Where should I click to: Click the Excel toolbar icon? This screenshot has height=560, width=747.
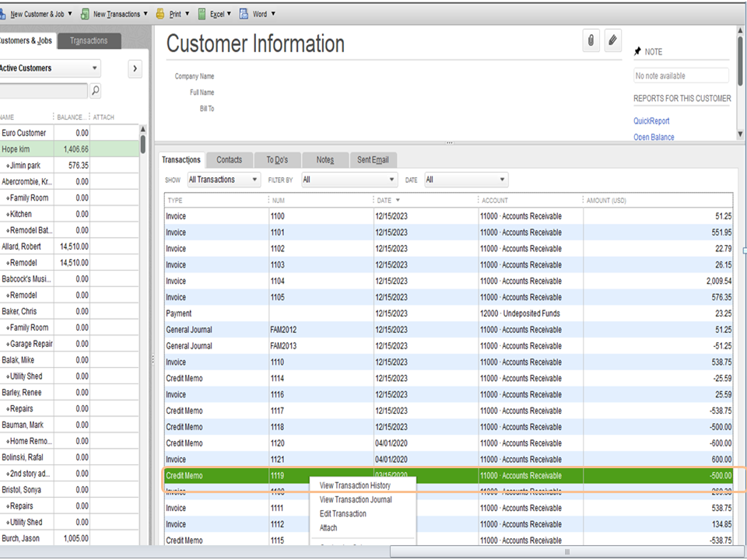(202, 14)
